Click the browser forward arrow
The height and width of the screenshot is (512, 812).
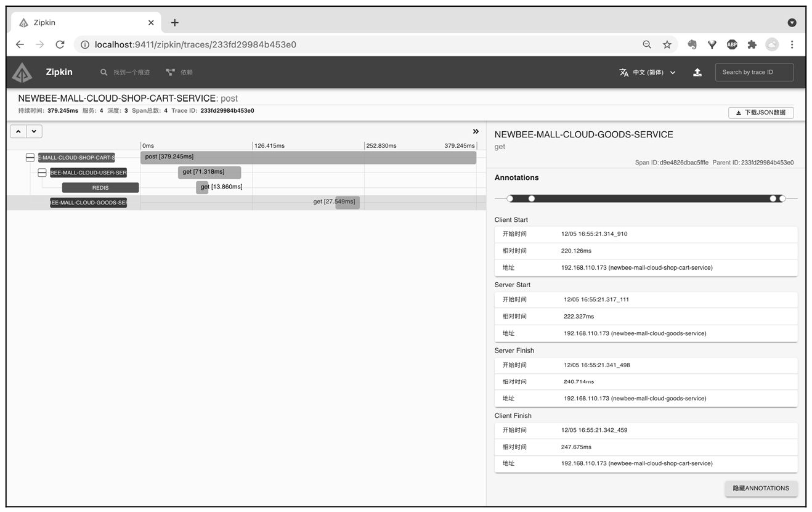[40, 44]
